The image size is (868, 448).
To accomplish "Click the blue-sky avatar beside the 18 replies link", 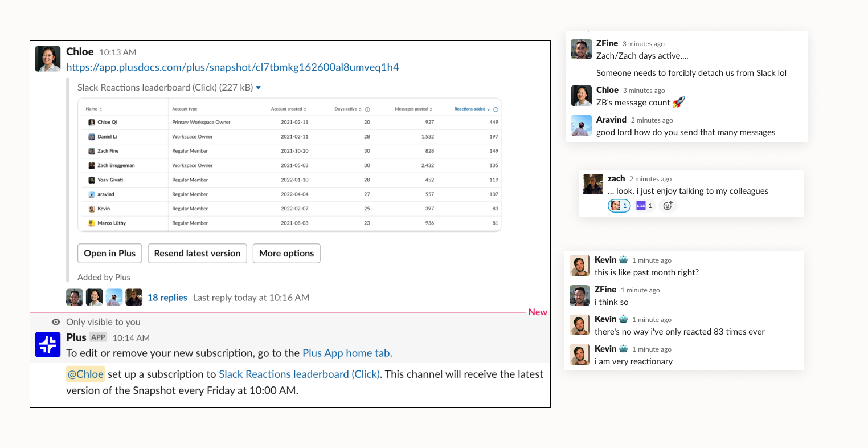I will pos(114,298).
